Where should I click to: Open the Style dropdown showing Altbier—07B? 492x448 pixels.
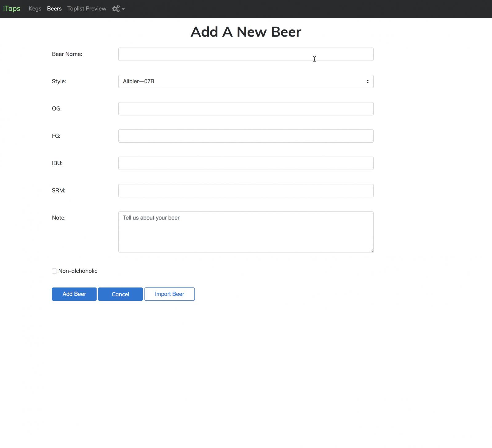[246, 81]
